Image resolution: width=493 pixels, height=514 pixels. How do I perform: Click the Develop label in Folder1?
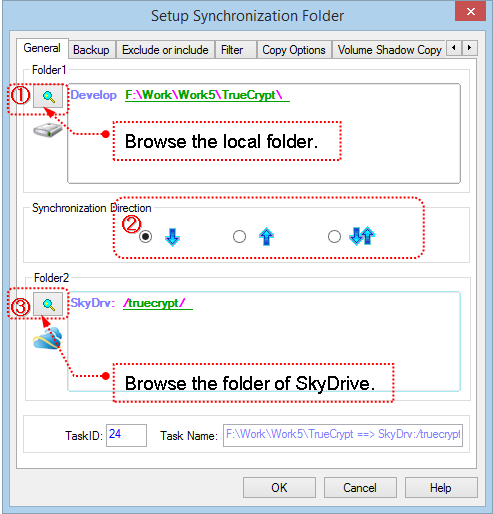tap(94, 95)
